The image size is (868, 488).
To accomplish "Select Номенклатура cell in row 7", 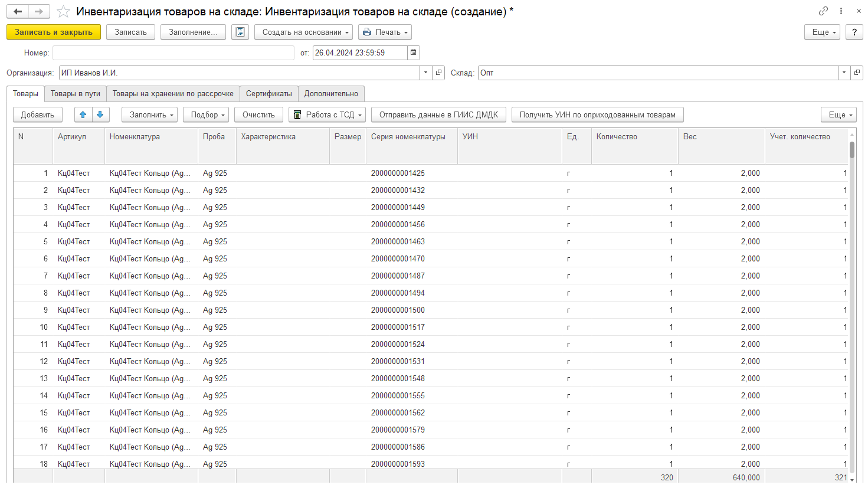I will tap(150, 276).
